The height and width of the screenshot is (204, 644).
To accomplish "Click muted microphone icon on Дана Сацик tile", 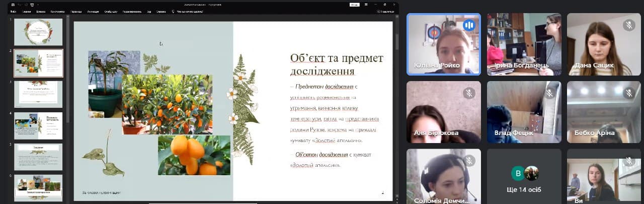I will 628,25.
